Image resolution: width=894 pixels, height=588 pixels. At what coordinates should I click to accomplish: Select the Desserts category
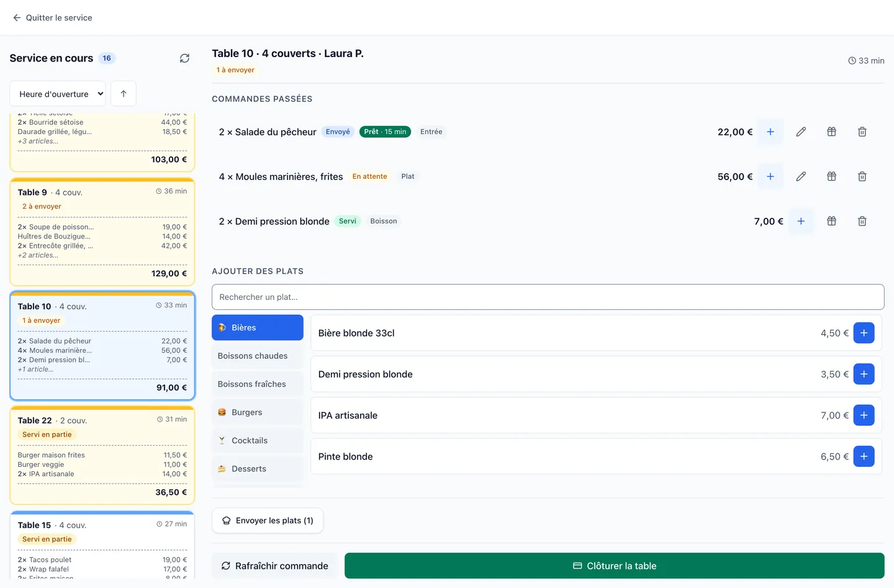point(258,469)
